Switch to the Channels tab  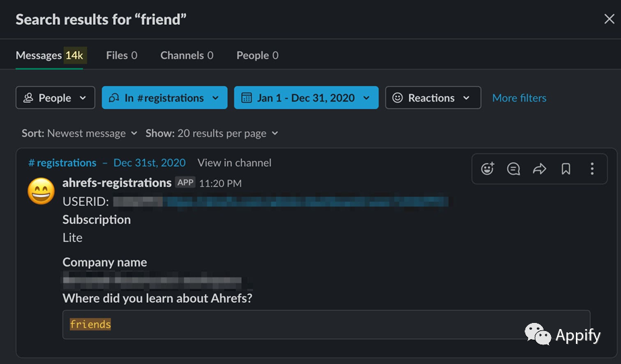[187, 55]
